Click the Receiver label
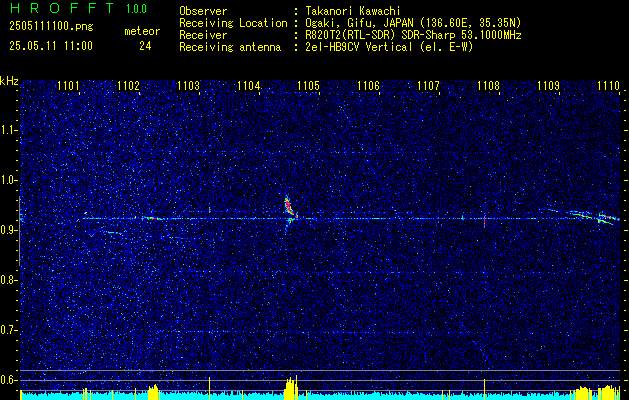This screenshot has height=400, width=629. [x=203, y=35]
